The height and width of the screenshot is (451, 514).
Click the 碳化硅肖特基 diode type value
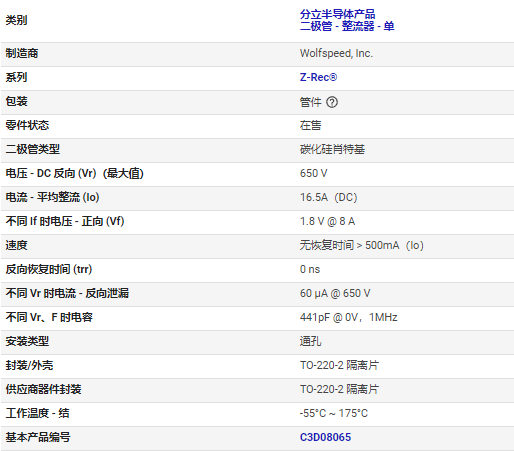click(332, 149)
